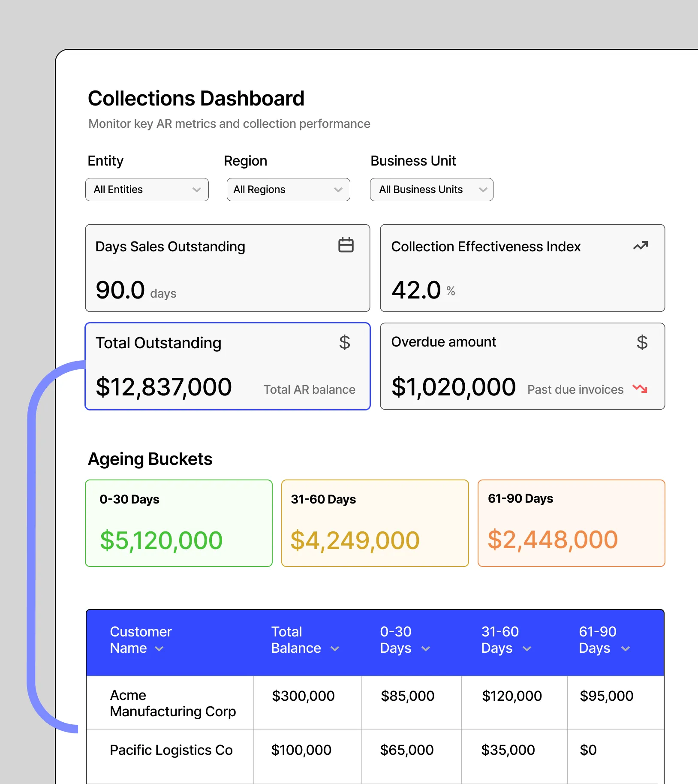The height and width of the screenshot is (784, 698).
Task: Click the $5,120,000 amount
Action: 161,540
